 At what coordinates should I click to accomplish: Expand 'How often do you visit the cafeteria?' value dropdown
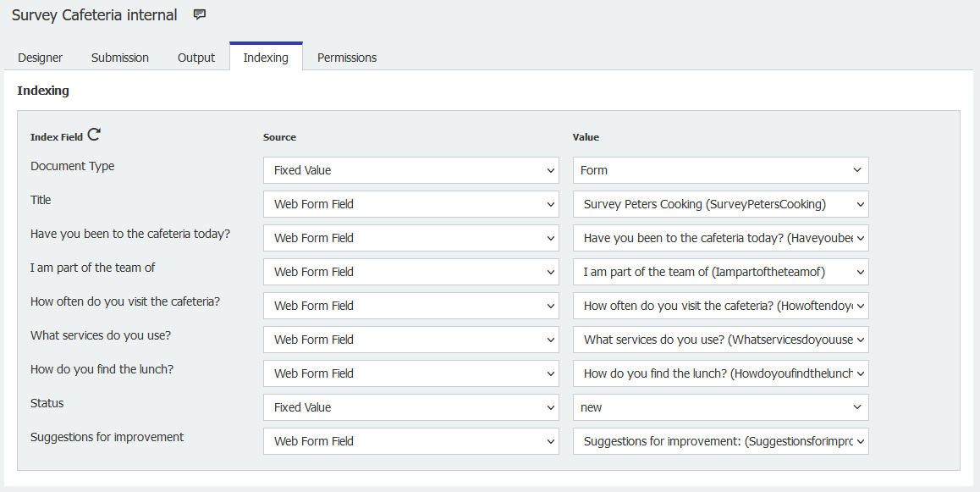click(x=720, y=305)
